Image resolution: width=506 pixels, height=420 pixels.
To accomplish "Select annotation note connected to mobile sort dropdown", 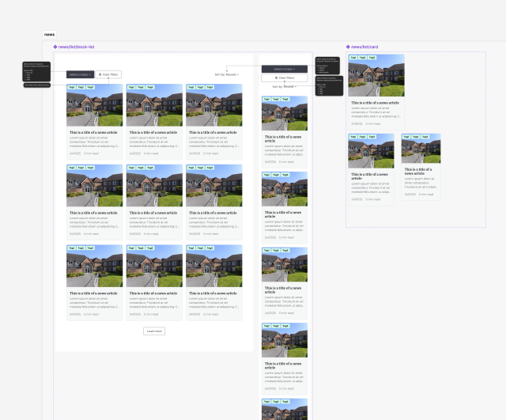I will coord(329,86).
